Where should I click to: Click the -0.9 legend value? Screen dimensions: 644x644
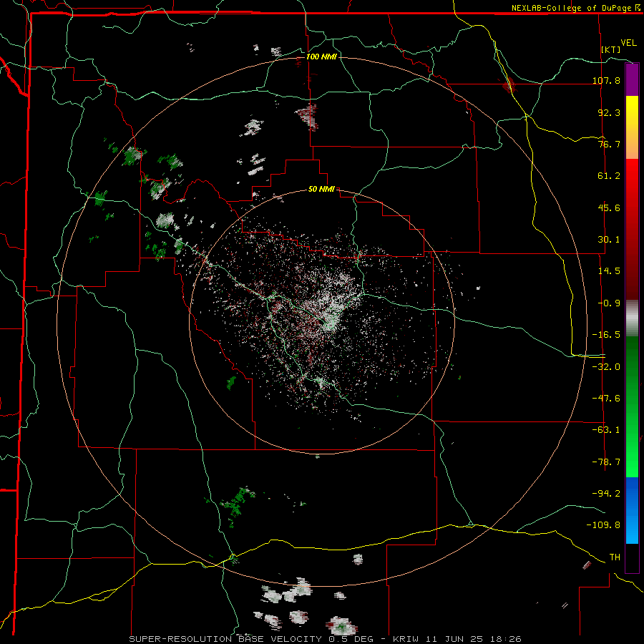click(x=609, y=303)
